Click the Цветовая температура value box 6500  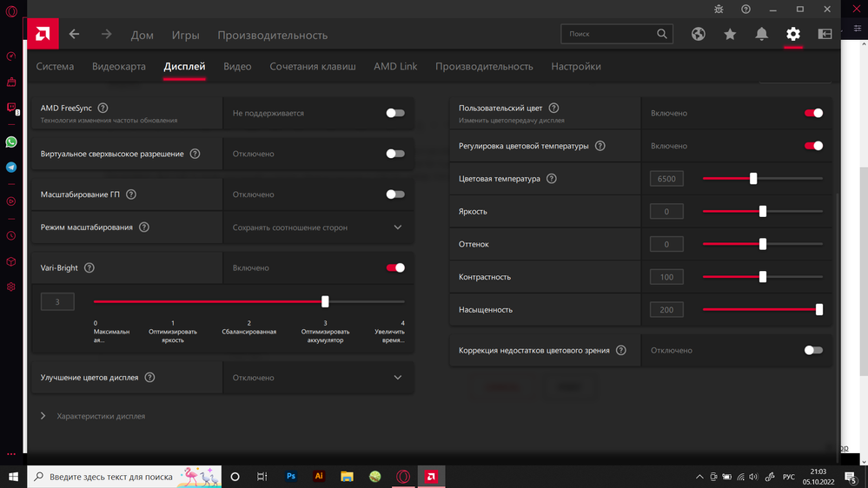click(666, 179)
